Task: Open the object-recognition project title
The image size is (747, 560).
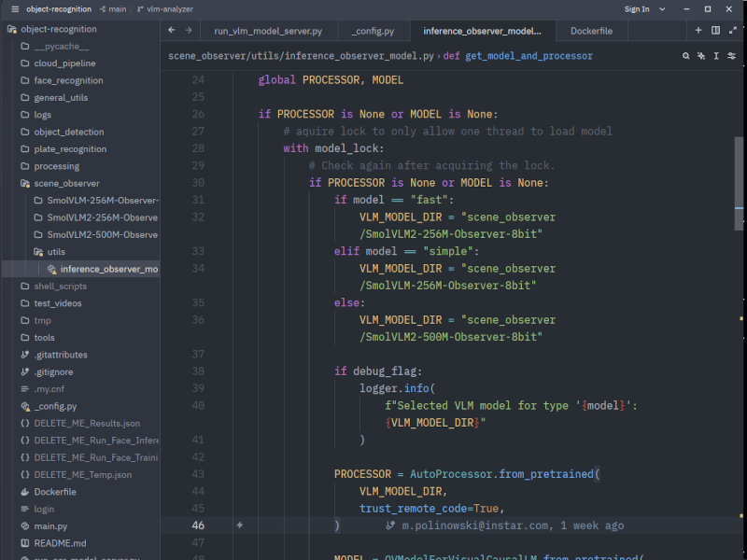Action: [x=59, y=9]
